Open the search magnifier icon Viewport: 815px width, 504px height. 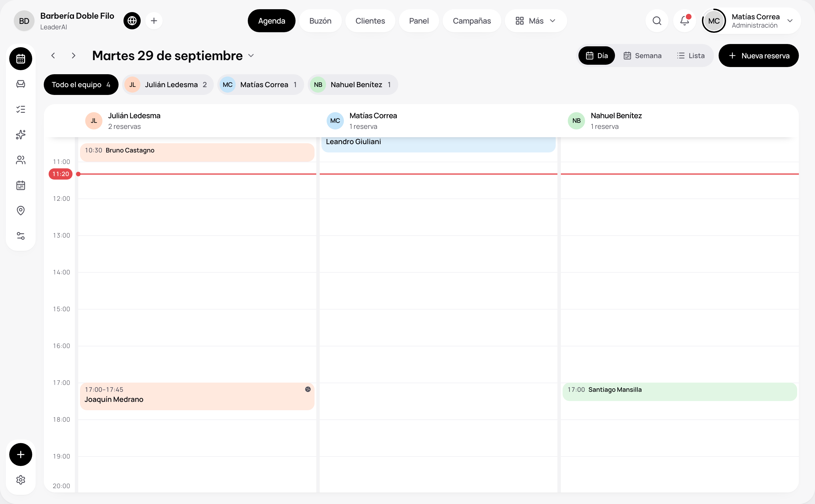click(657, 21)
